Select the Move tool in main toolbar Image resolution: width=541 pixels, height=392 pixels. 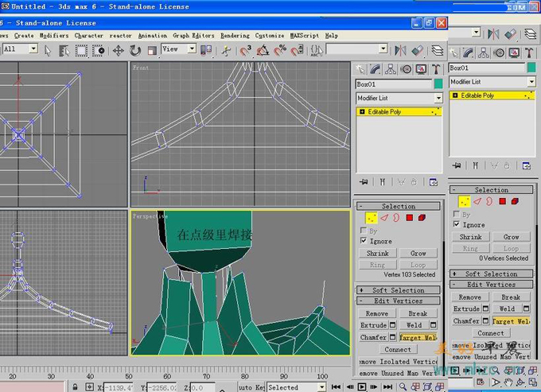119,50
